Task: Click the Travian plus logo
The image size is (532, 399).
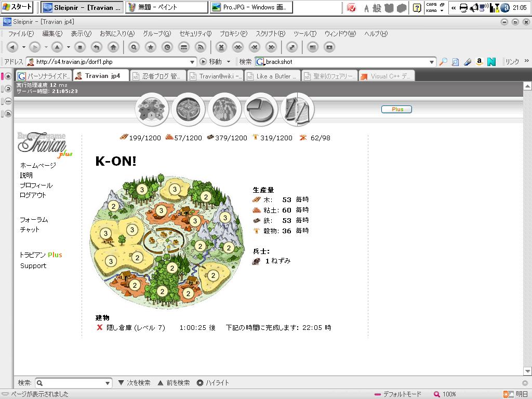Action: tap(45, 145)
